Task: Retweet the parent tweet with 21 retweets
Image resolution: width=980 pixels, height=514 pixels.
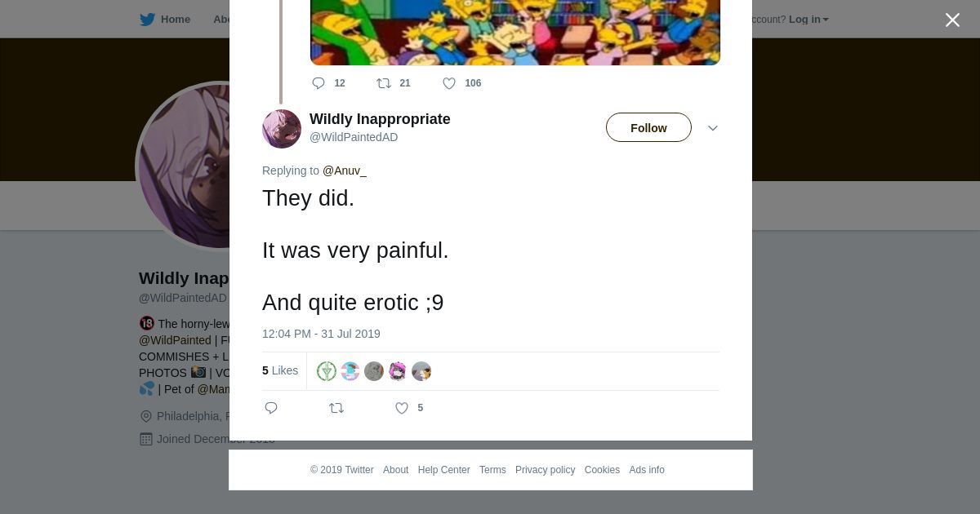Action: click(384, 83)
